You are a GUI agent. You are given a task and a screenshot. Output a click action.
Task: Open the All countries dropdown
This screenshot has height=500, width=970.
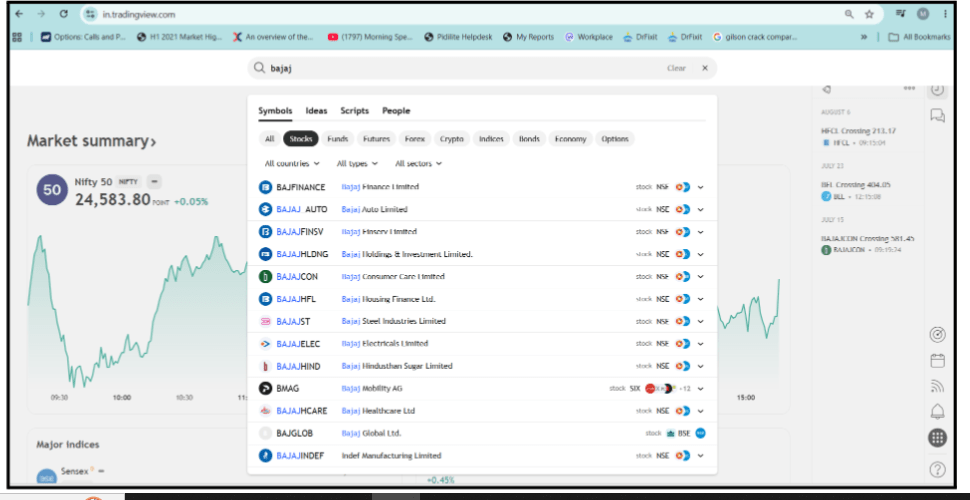(x=292, y=164)
